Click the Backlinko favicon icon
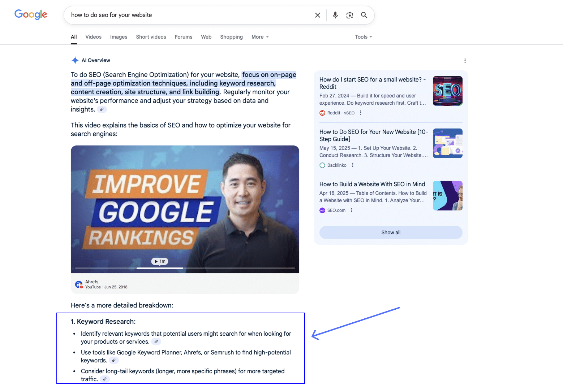 pos(322,165)
